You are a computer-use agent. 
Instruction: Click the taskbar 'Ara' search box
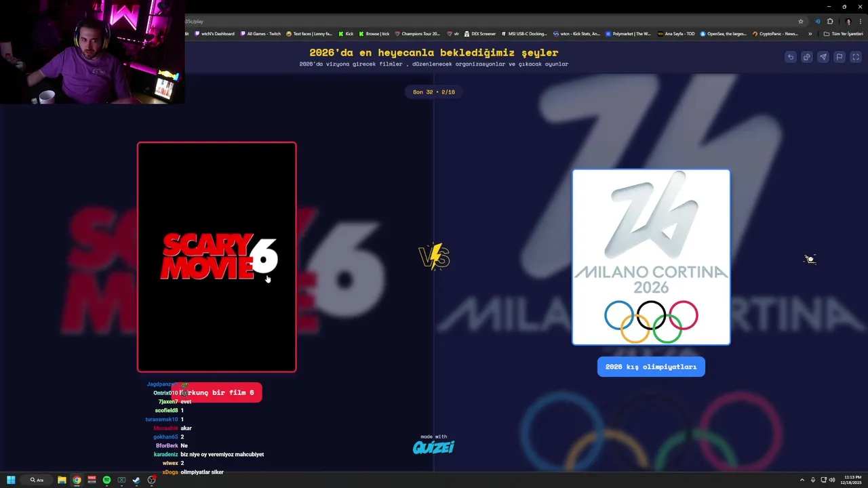tap(37, 480)
